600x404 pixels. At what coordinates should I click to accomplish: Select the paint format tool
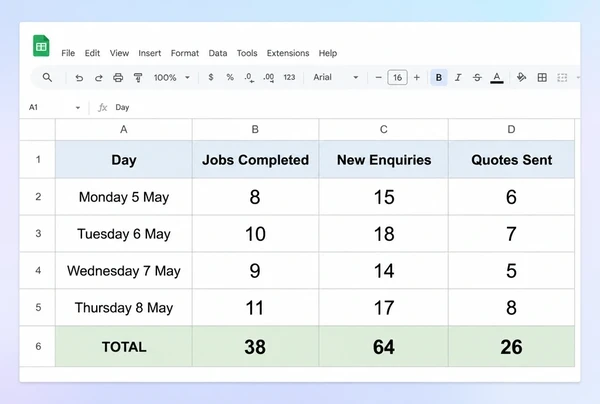(138, 78)
